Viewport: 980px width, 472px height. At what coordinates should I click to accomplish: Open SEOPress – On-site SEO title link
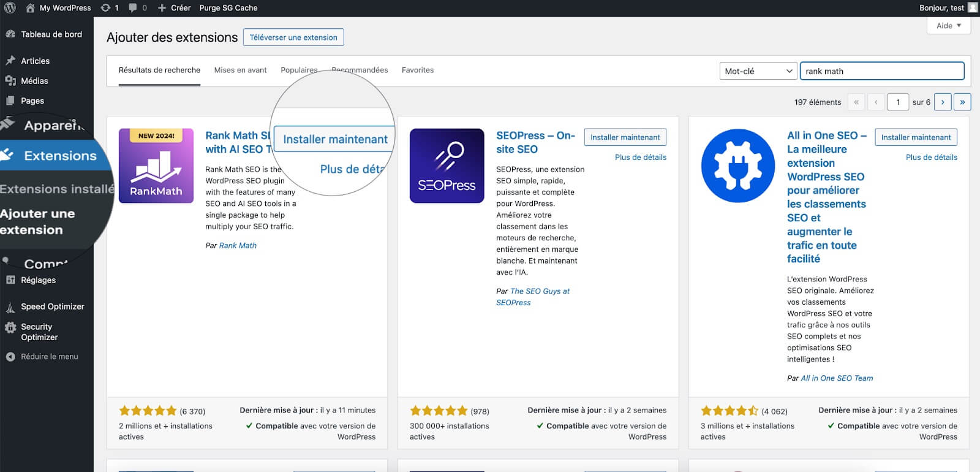click(535, 142)
